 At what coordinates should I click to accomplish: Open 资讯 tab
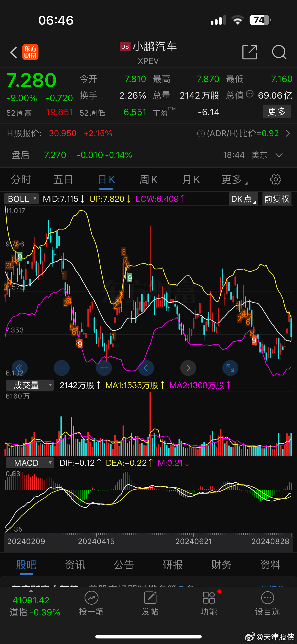(x=75, y=565)
